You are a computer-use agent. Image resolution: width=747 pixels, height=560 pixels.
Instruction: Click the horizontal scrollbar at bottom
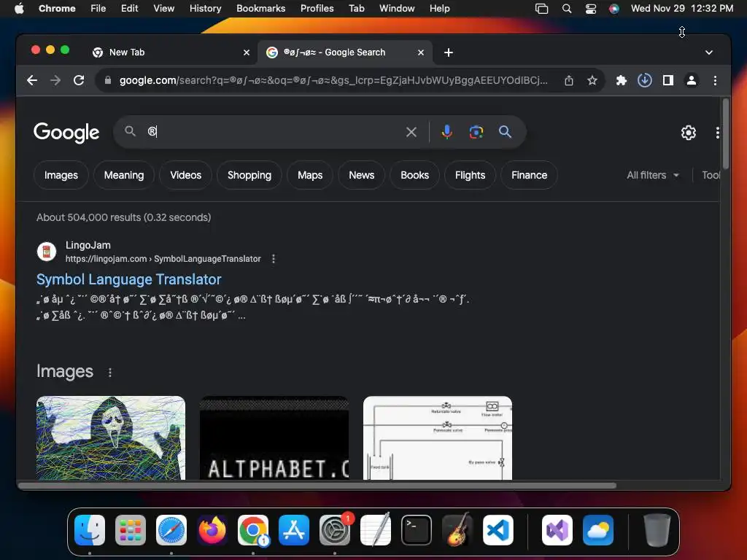(x=317, y=486)
